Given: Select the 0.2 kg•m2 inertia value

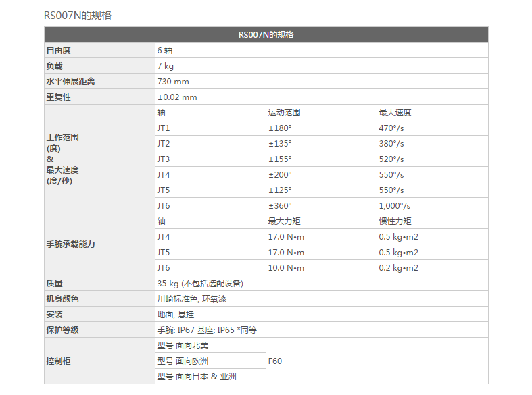Looking at the screenshot, I should click(399, 268).
